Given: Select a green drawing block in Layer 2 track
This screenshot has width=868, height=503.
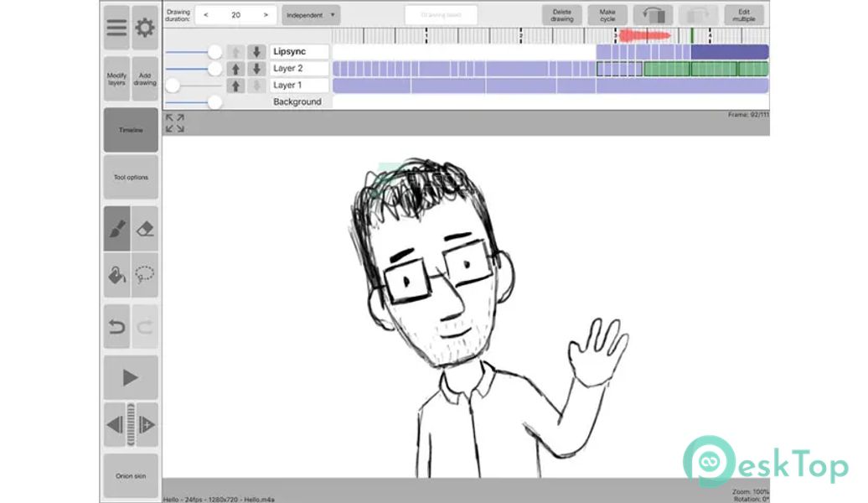Looking at the screenshot, I should click(x=667, y=70).
